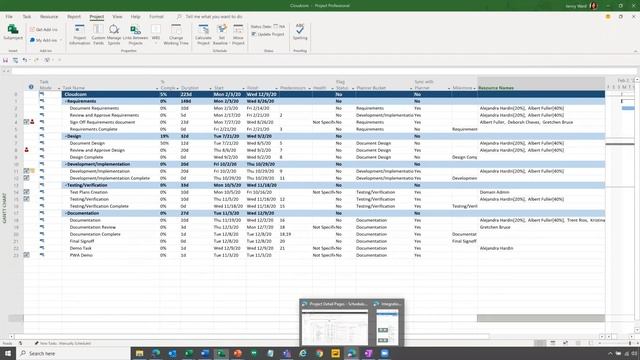Open Internet Explorer from the taskbar
The height and width of the screenshot is (360, 640).
[x=303, y=353]
